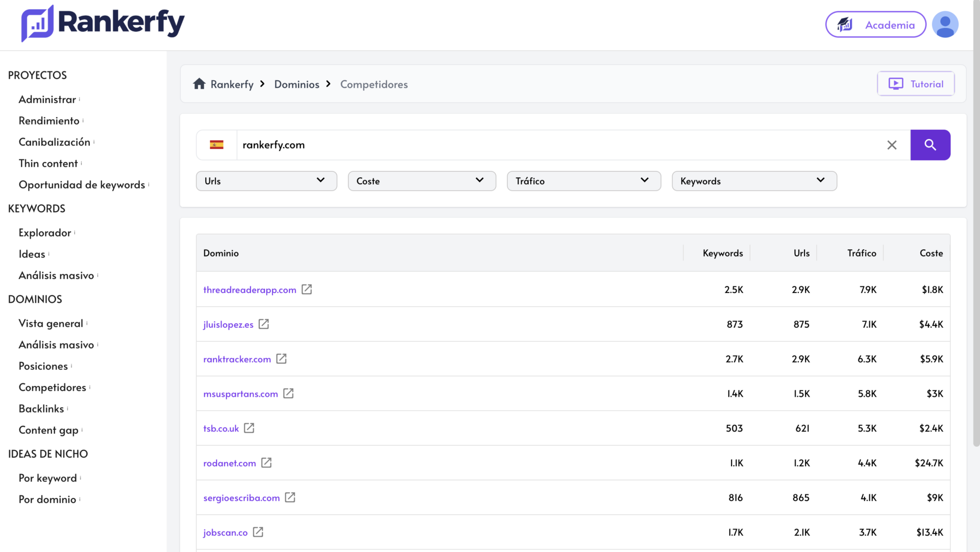Expand the Tráfico filter dropdown
The height and width of the screenshot is (552, 980).
tap(584, 181)
